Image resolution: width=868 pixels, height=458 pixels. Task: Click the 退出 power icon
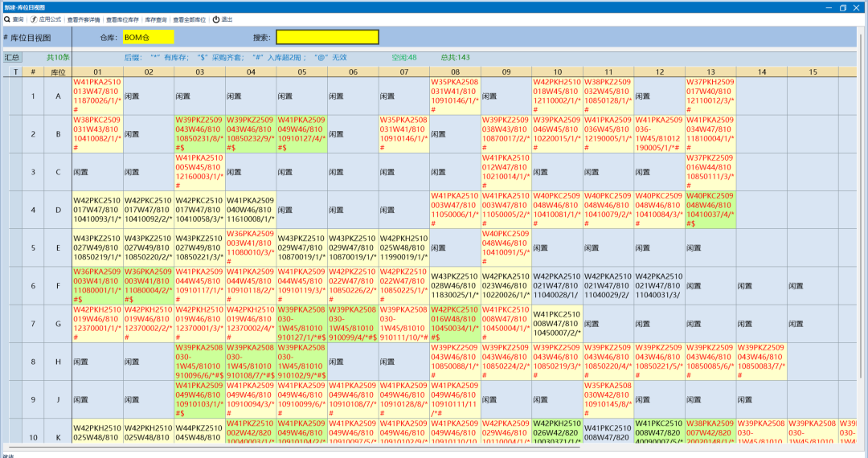(216, 19)
